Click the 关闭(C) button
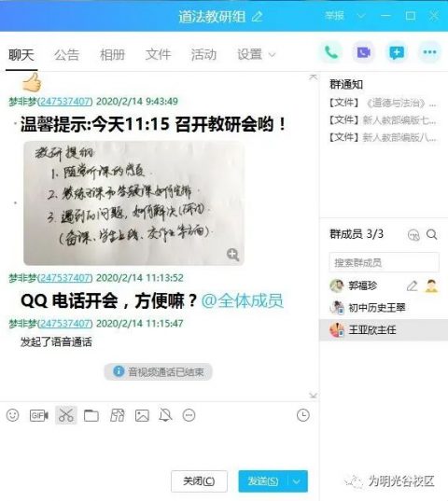This screenshot has height=501, width=448. click(199, 480)
